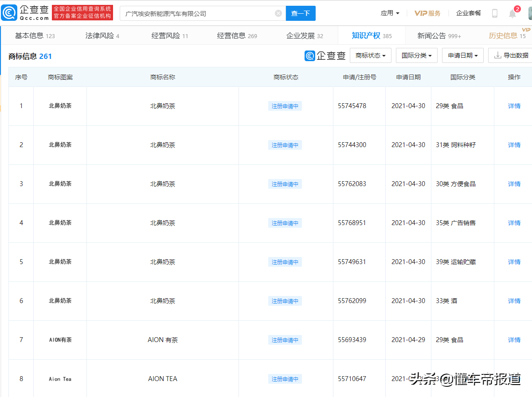View 详情 for trademark 55768951
Image resolution: width=532 pixels, height=397 pixels.
[x=514, y=223]
